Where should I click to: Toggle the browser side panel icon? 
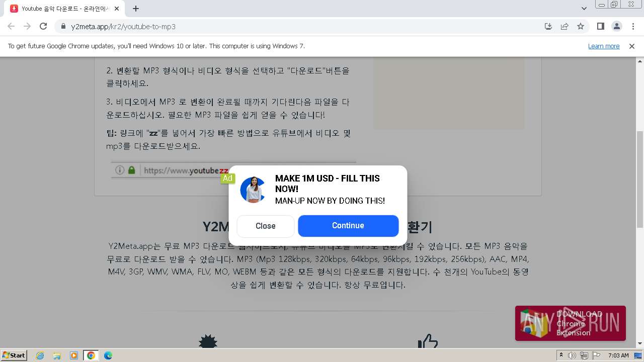(x=600, y=26)
